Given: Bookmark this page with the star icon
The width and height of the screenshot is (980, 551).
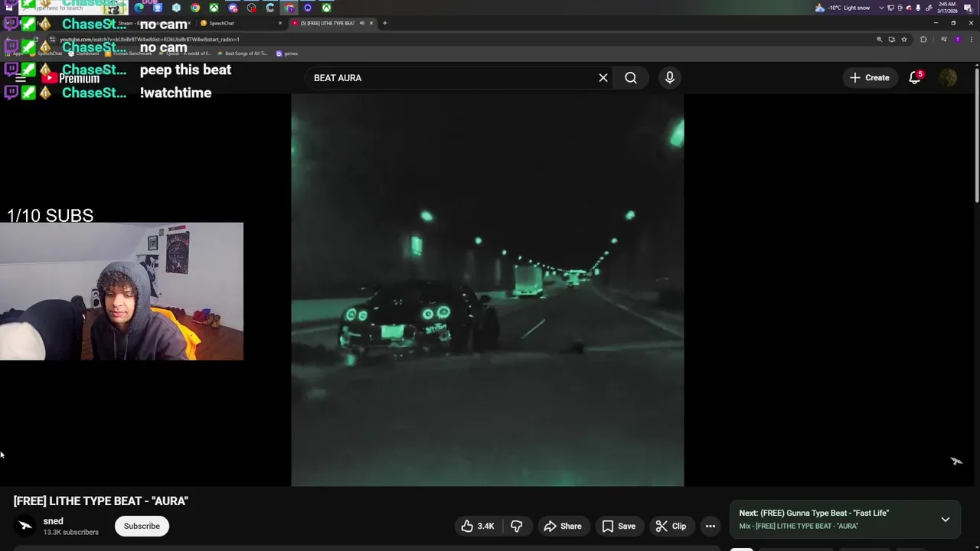Looking at the screenshot, I should [904, 39].
